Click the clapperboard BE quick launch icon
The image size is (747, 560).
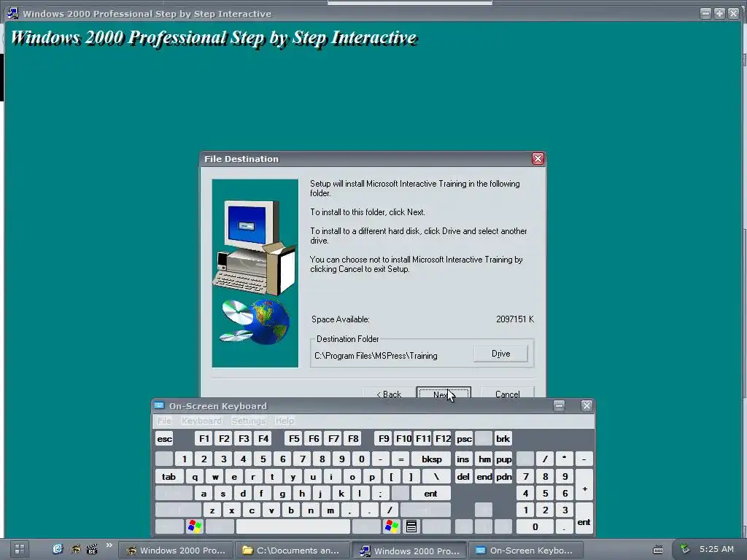[92, 550]
